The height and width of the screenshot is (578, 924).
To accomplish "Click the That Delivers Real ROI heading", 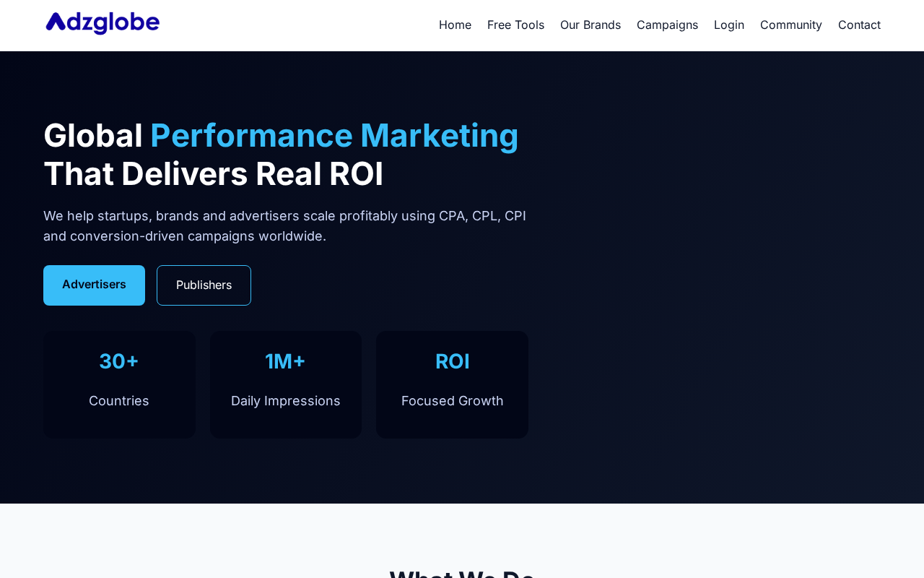I will (x=214, y=174).
